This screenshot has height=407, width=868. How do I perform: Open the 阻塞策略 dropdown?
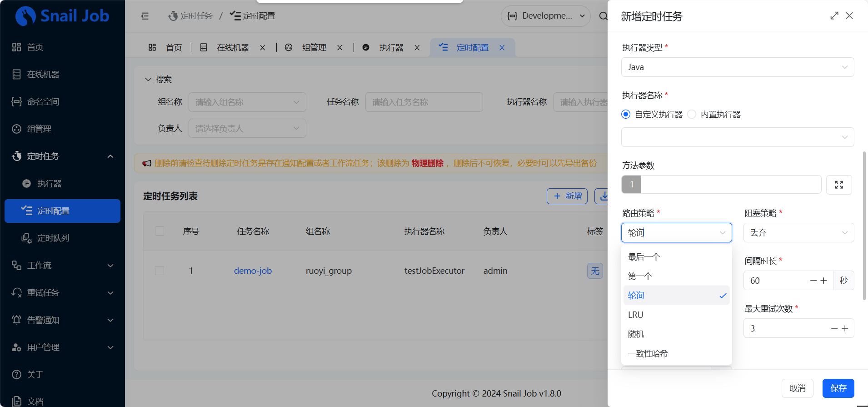(798, 233)
